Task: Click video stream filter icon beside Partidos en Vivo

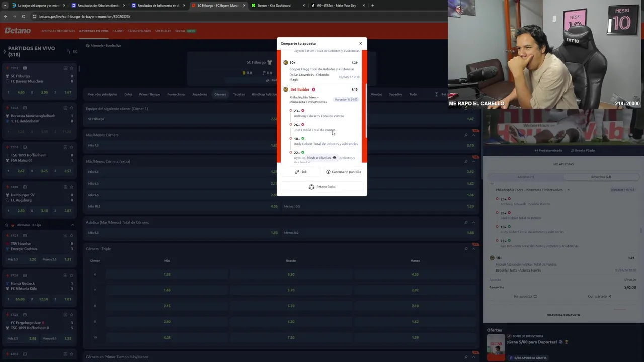Action: 75,51
